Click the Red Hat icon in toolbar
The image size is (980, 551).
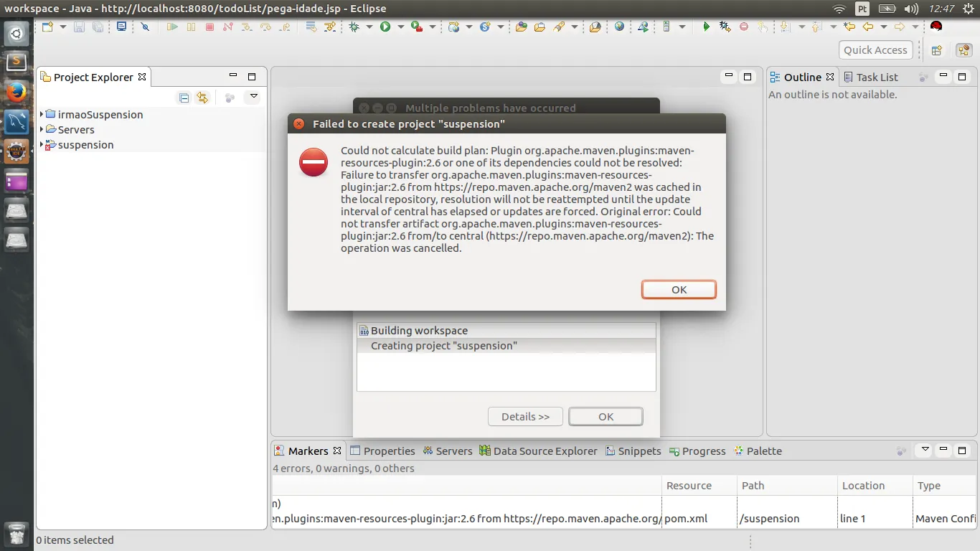click(936, 27)
